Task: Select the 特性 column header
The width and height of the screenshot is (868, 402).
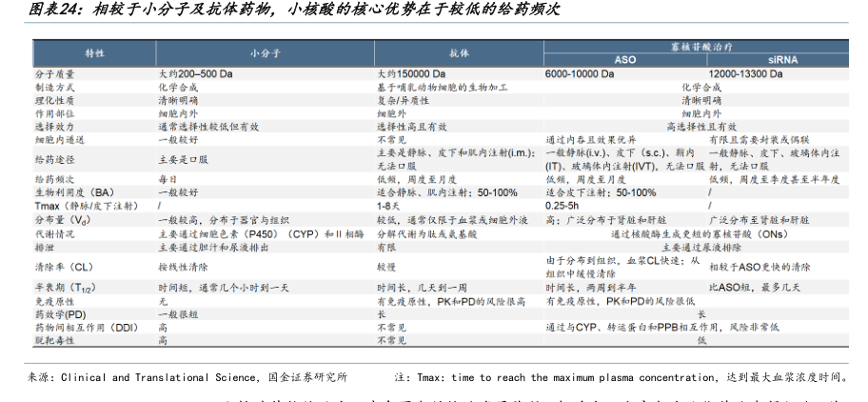Action: [x=95, y=52]
